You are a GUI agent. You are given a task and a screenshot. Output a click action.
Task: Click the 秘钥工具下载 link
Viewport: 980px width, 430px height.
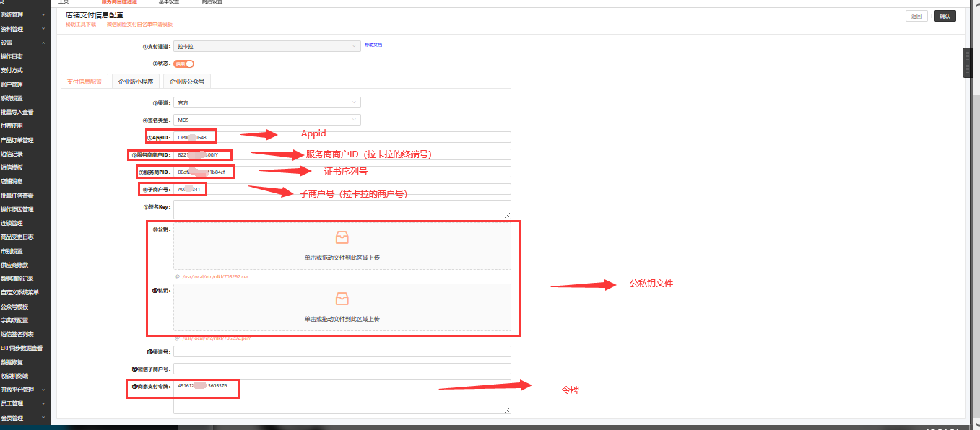pos(81,25)
